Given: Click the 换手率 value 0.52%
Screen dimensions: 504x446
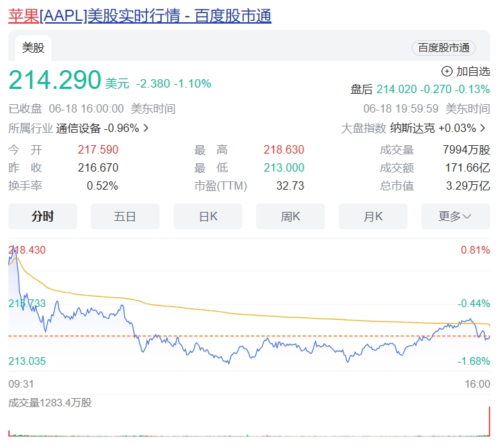Looking at the screenshot, I should [x=103, y=185].
